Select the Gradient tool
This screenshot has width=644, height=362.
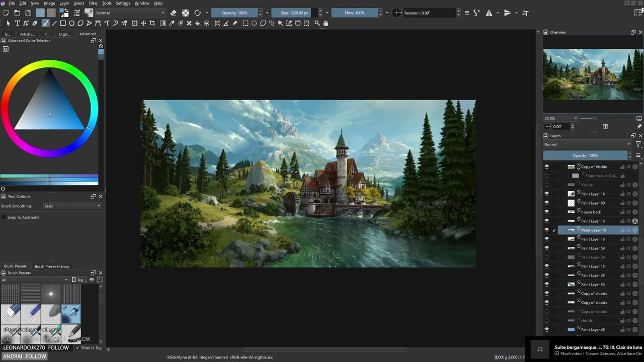coord(163,23)
